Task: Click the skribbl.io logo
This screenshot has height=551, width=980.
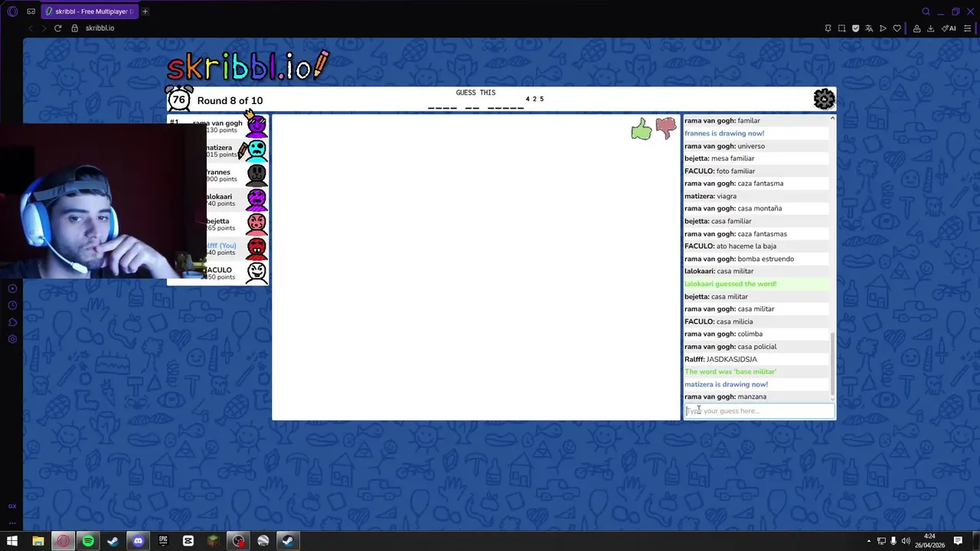Action: click(x=248, y=67)
